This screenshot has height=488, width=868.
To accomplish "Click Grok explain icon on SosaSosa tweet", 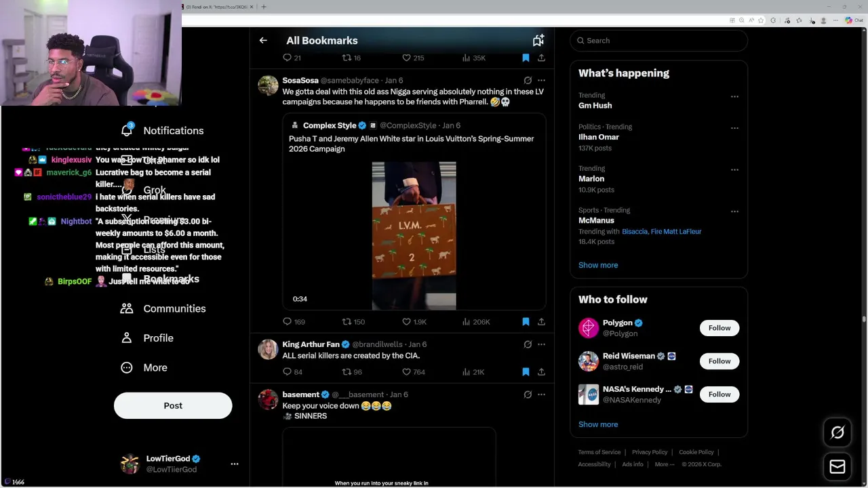I will pyautogui.click(x=528, y=80).
